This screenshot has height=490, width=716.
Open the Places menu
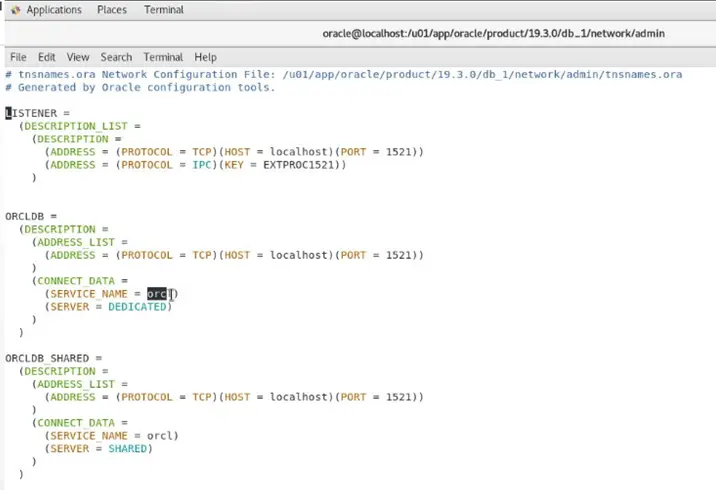coord(111,10)
